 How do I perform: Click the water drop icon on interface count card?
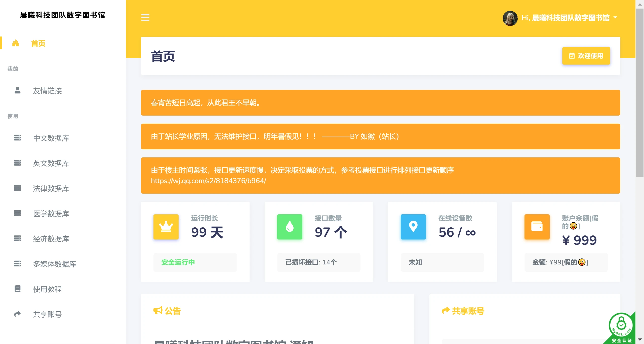tap(290, 227)
